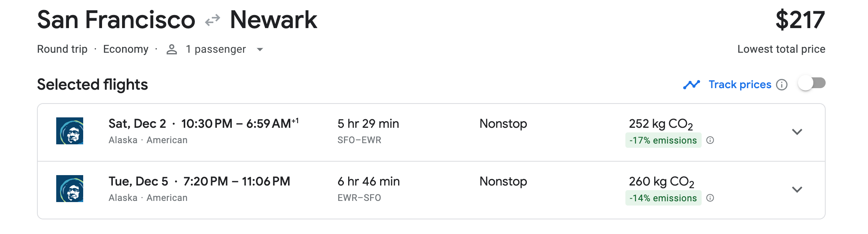Click the SFO–EWR route text
This screenshot has width=868, height=234.
point(359,140)
